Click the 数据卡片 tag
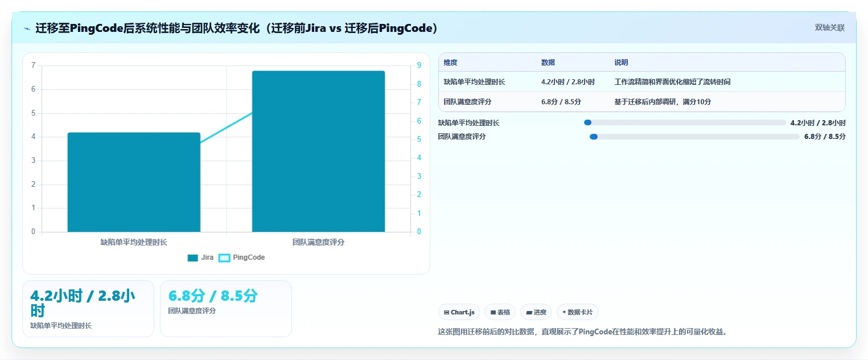The height and width of the screenshot is (360, 868). tap(578, 312)
